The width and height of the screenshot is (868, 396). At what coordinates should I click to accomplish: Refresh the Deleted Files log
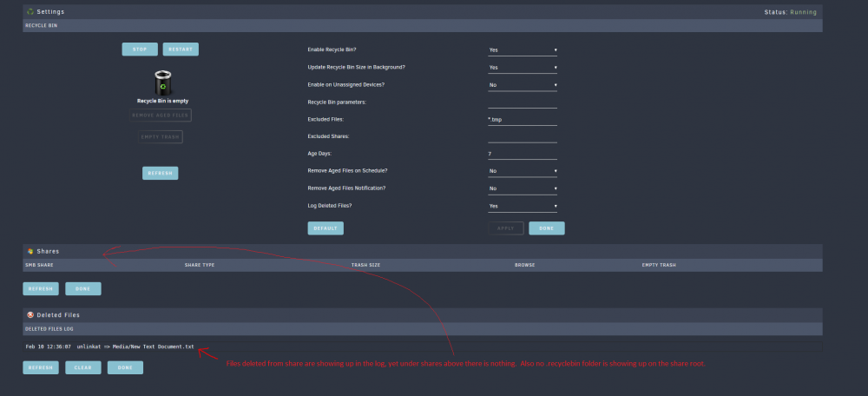click(41, 367)
